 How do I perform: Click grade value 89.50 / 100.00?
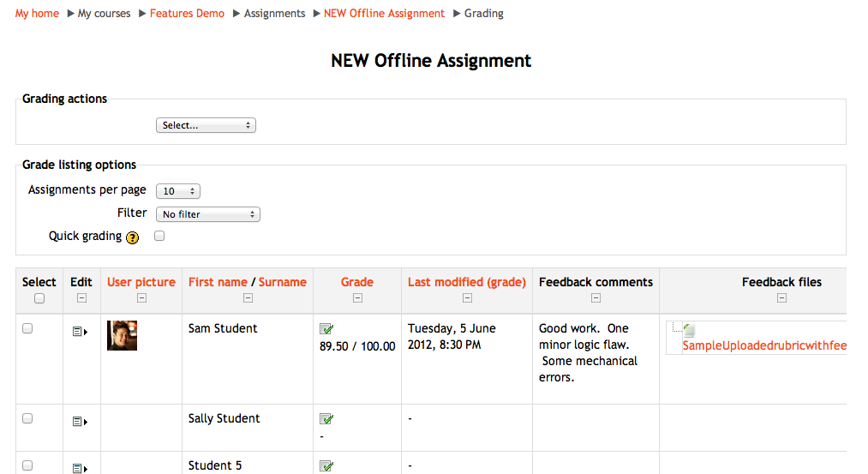click(x=357, y=346)
